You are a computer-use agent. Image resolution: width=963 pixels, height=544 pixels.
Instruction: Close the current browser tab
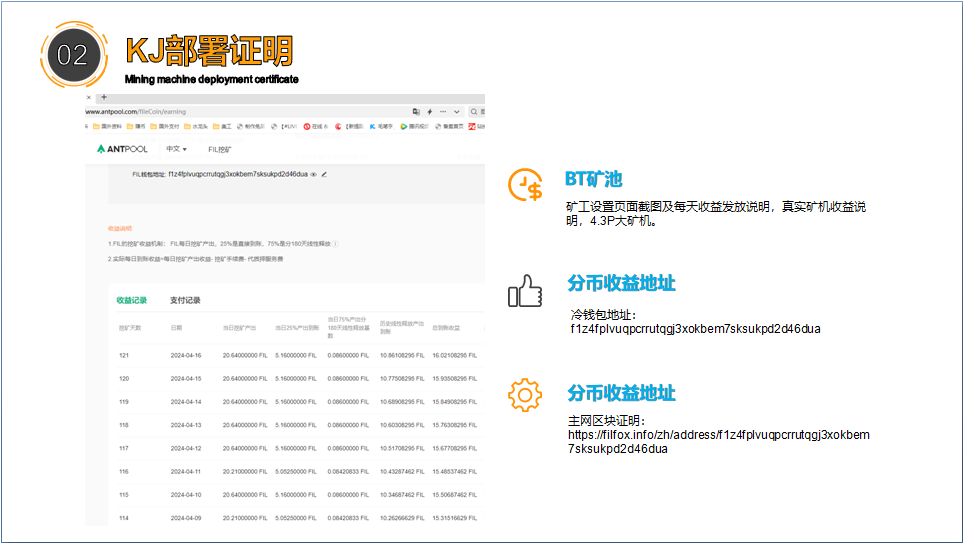88,97
